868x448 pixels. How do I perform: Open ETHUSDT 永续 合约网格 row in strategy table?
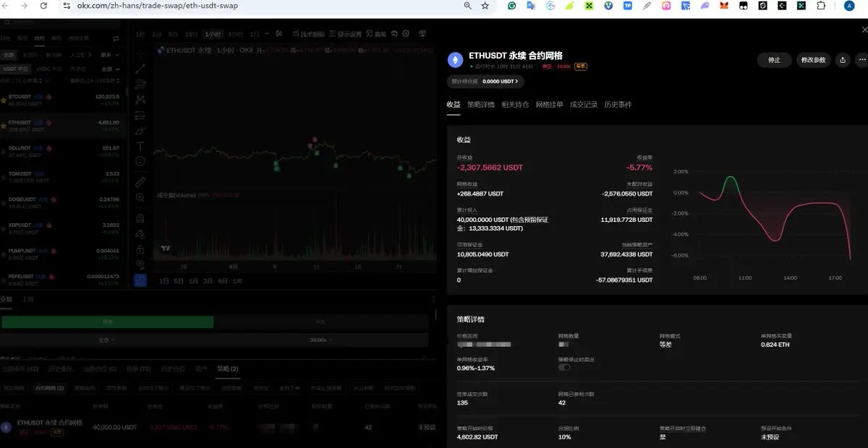click(217, 427)
